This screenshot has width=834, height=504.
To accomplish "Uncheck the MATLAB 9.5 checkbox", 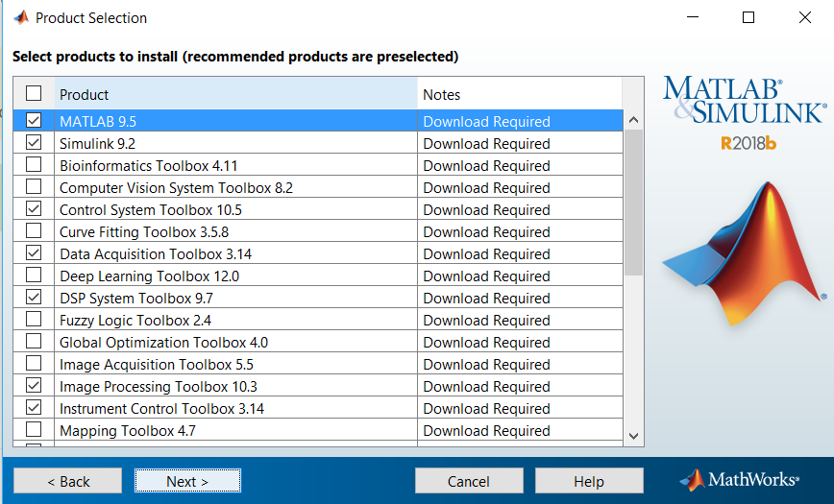I will pyautogui.click(x=34, y=121).
